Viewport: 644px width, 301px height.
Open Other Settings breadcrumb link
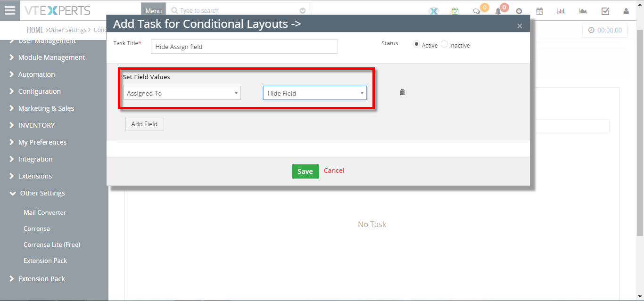(67, 30)
